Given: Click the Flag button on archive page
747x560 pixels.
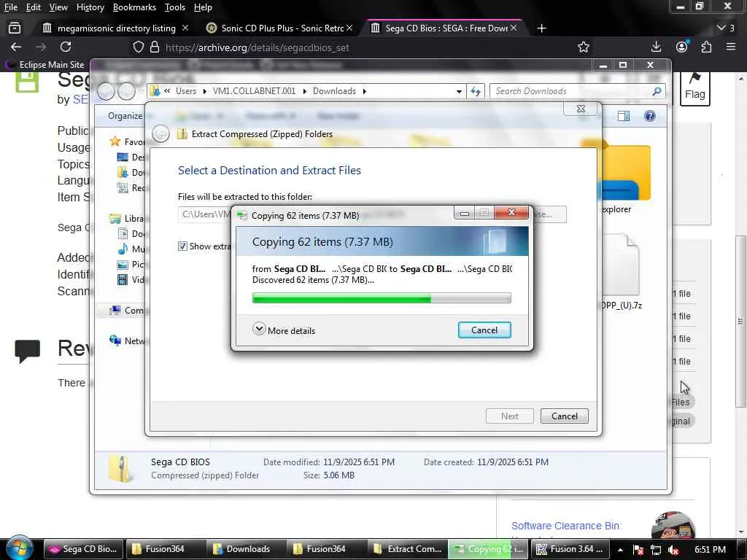Looking at the screenshot, I should pyautogui.click(x=694, y=88).
